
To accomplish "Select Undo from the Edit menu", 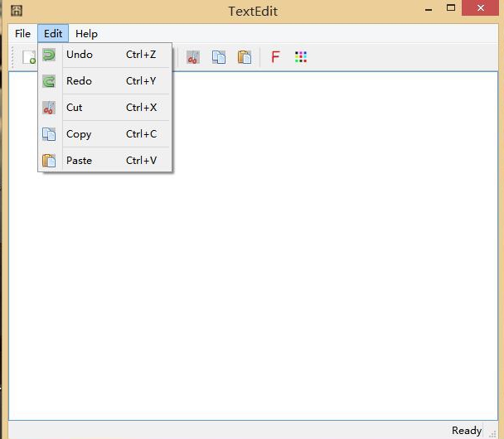I will tap(80, 55).
